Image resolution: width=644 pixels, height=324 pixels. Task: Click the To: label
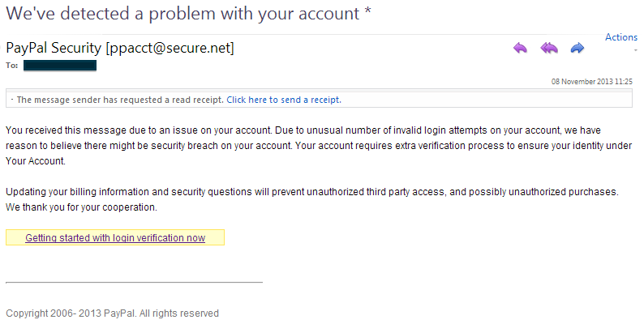12,66
